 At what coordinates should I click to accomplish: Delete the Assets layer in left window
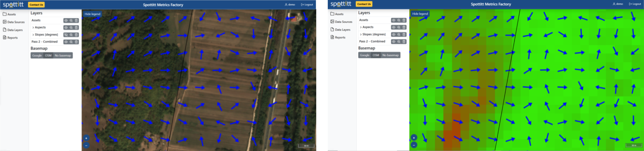[76, 20]
